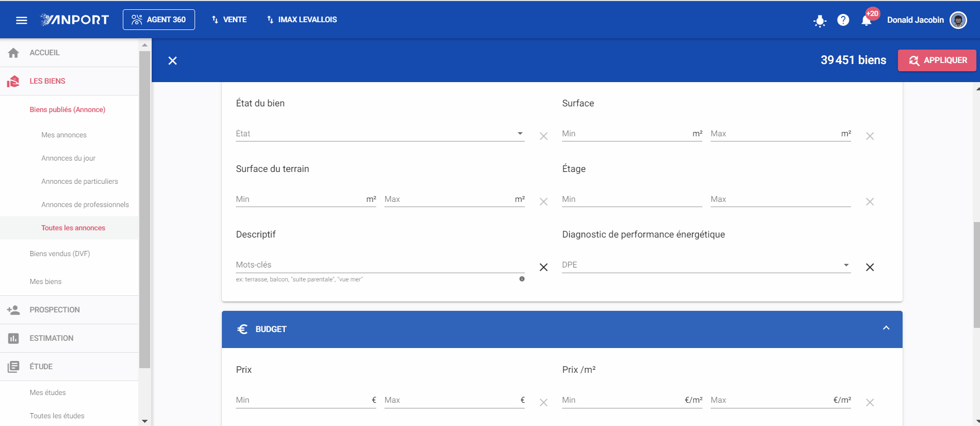Open the État dropdown
This screenshot has width=980, height=426.
[380, 134]
